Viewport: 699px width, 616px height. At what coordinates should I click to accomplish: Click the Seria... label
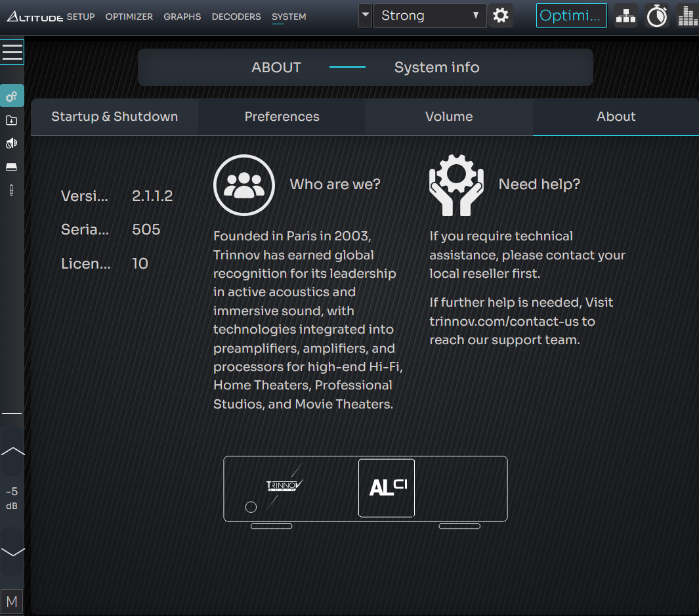point(85,229)
